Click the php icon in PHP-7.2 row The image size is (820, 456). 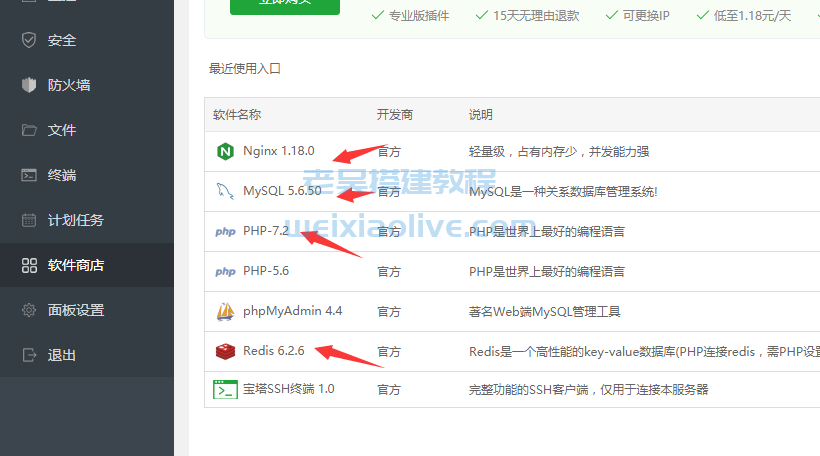click(225, 231)
